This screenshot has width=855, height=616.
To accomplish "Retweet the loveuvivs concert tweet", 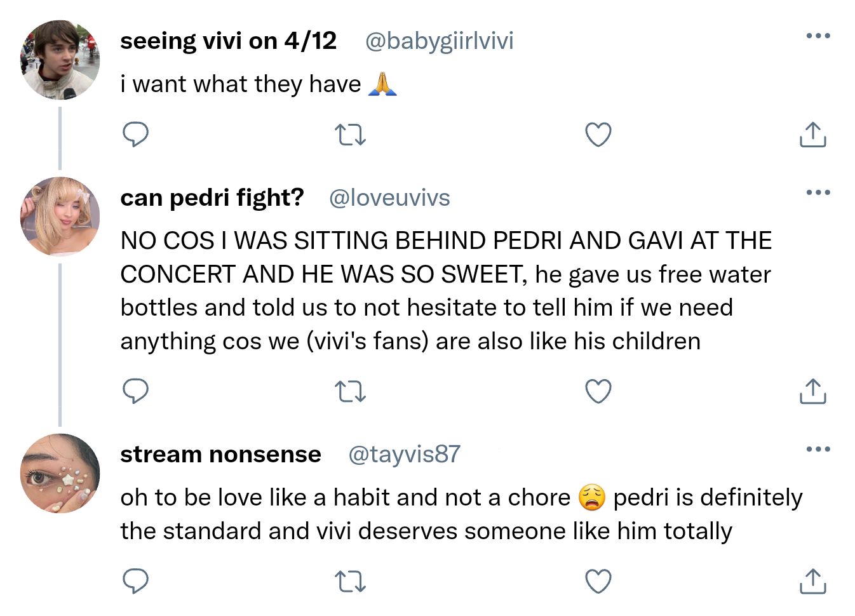I will tap(350, 391).
